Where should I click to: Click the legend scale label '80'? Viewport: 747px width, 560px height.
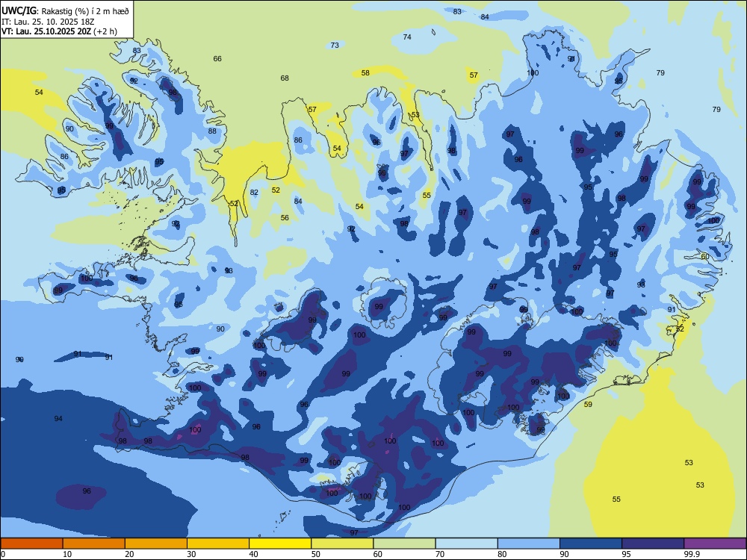(x=502, y=554)
